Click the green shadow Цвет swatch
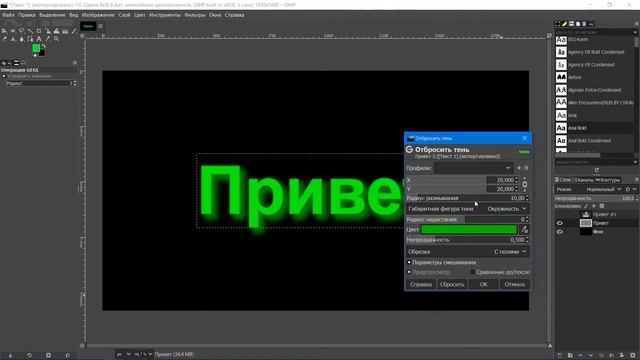The image size is (640, 360). tap(469, 230)
